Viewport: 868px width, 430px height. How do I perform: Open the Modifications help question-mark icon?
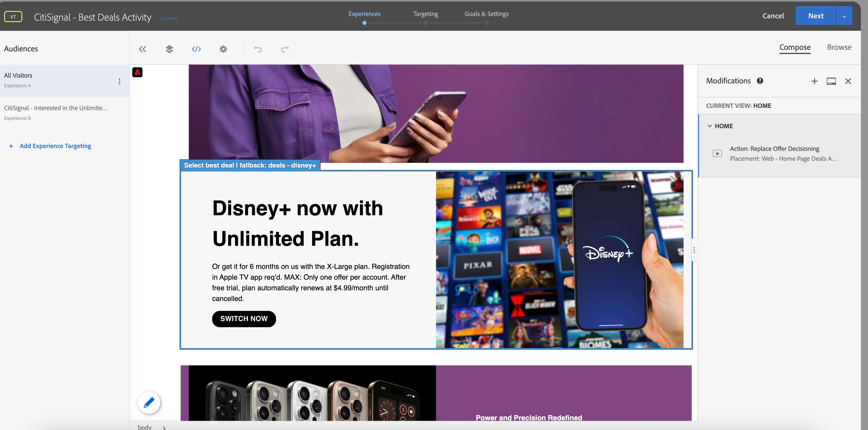760,81
